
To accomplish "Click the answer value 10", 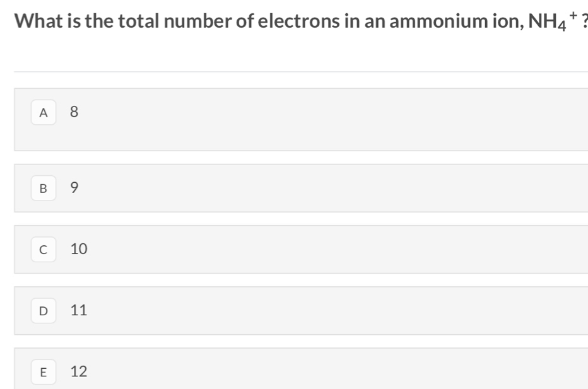I will point(79,249).
